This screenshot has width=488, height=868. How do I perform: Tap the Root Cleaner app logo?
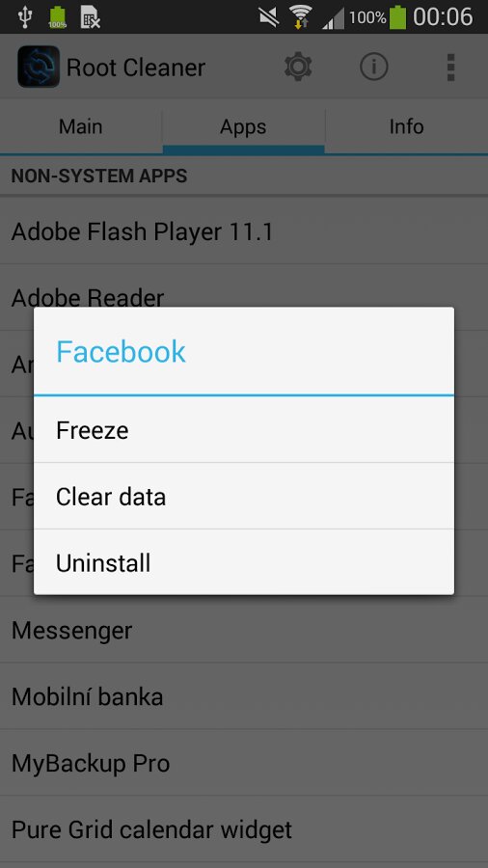pyautogui.click(x=39, y=67)
